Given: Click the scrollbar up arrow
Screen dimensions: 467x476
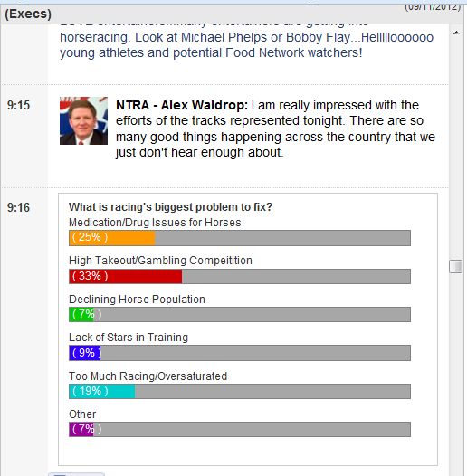Looking at the screenshot, I should pyautogui.click(x=456, y=33).
